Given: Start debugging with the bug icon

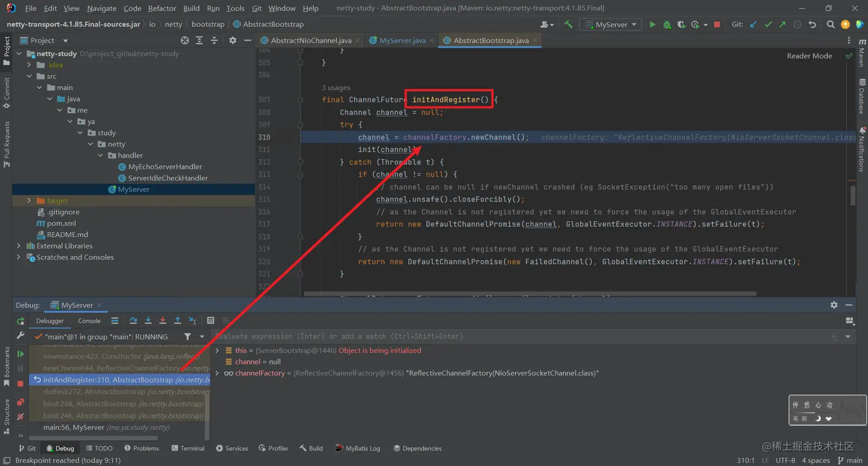Looking at the screenshot, I should (x=666, y=25).
